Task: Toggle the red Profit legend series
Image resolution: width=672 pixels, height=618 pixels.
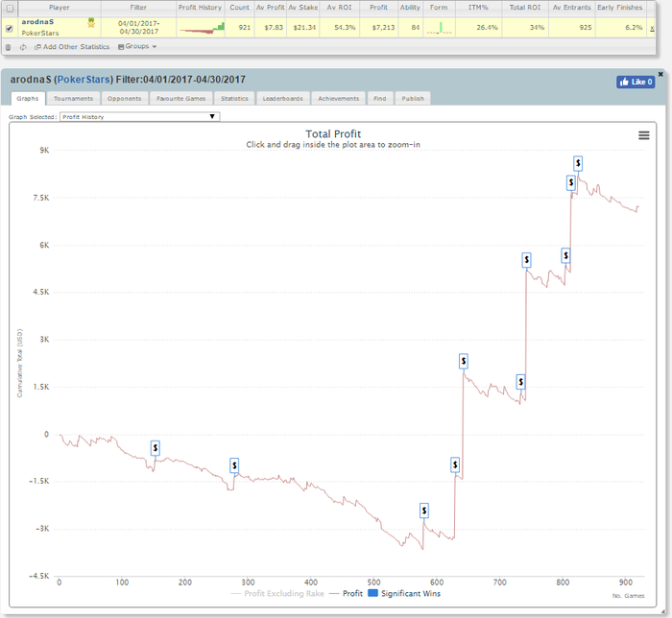Action: coord(347,594)
